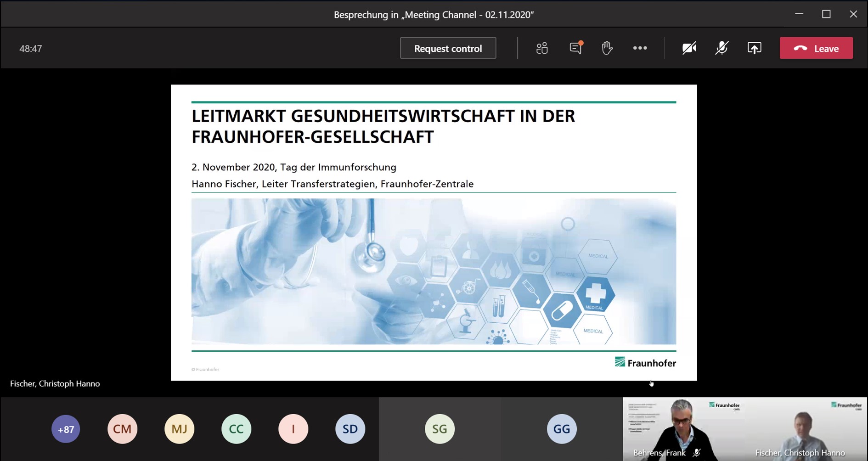
Task: Leave the meeting
Action: pos(816,48)
